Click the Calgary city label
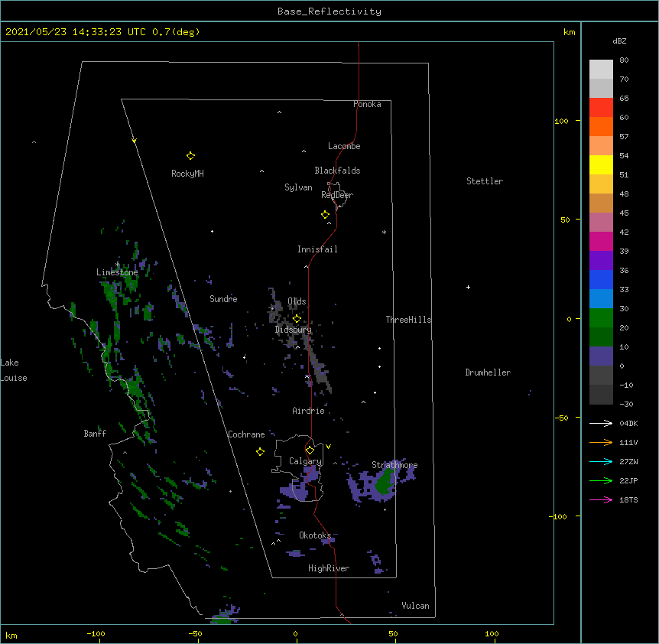This screenshot has height=644, width=659. click(x=305, y=461)
